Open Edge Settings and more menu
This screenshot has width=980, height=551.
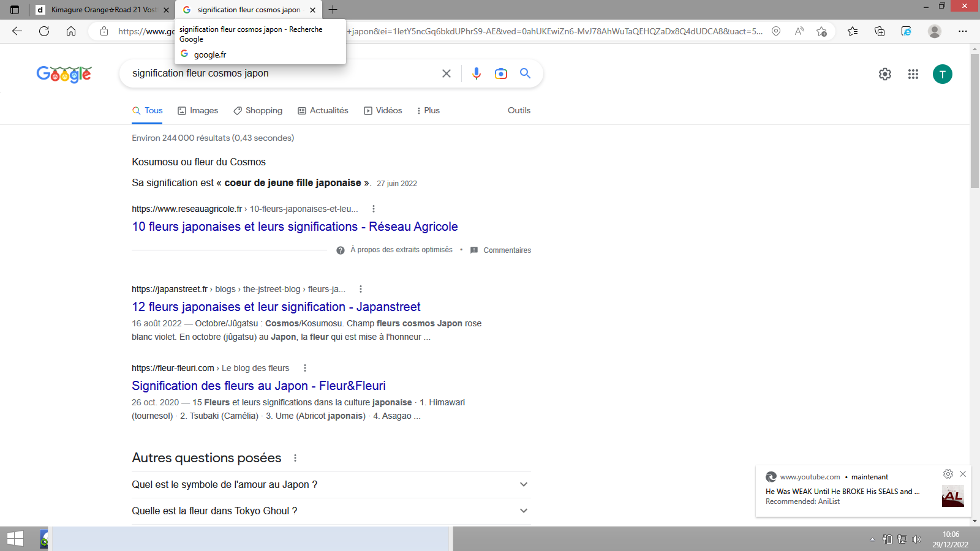(963, 31)
